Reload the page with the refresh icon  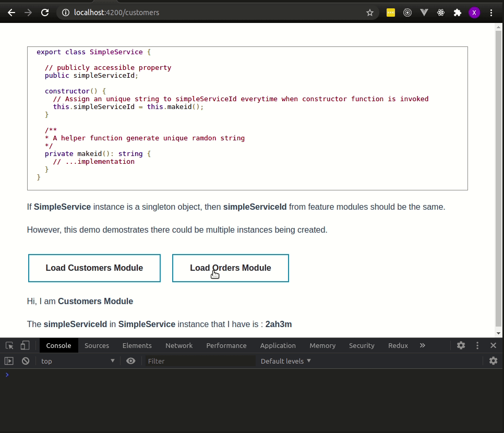tap(44, 12)
